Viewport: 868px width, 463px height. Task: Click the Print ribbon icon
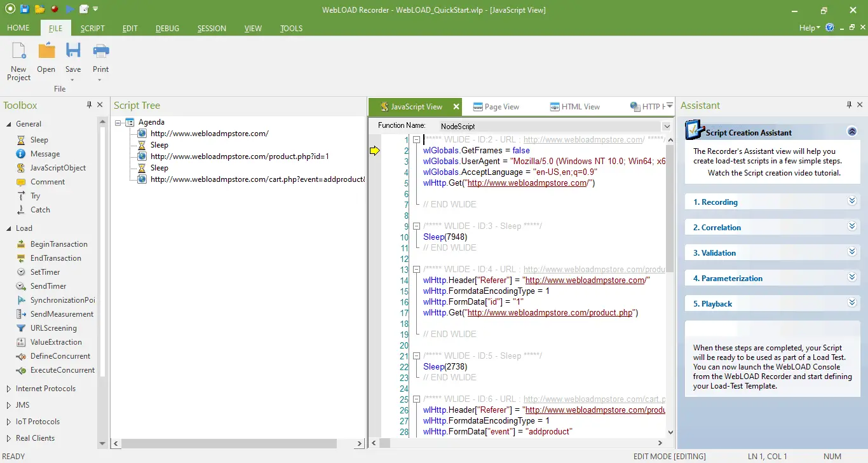101,51
